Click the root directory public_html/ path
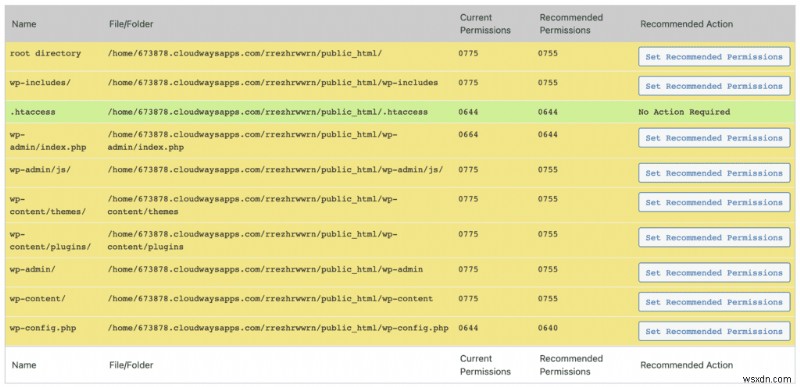Viewport: 800px width, 387px height. pyautogui.click(x=244, y=53)
